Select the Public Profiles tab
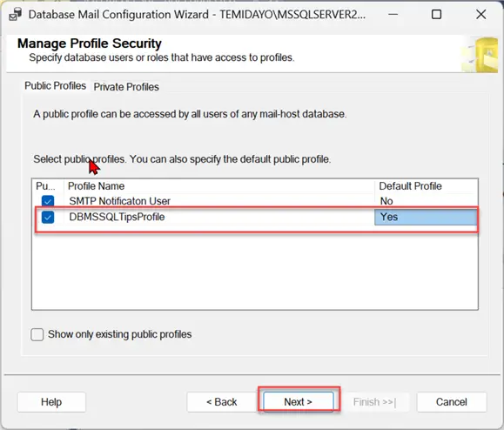 click(56, 86)
